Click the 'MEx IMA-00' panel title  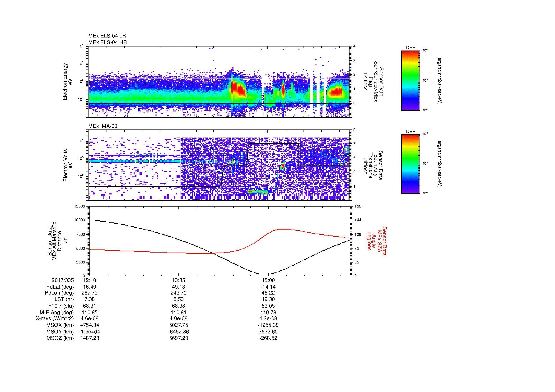tap(103, 126)
